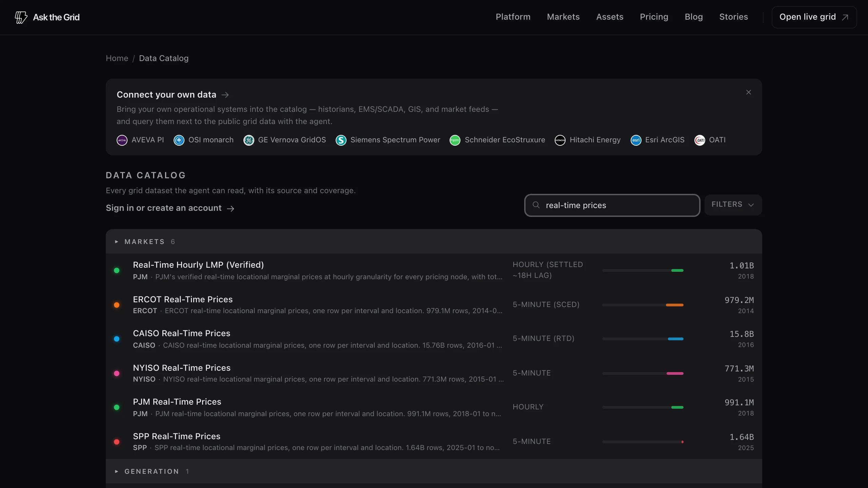Click the arrow icon on Open live grid
Image resolution: width=868 pixels, height=488 pixels.
pos(845,17)
